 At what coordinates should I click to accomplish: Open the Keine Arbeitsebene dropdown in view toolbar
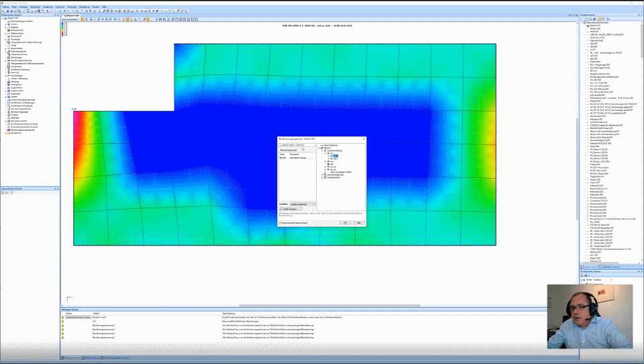[x=70, y=19]
